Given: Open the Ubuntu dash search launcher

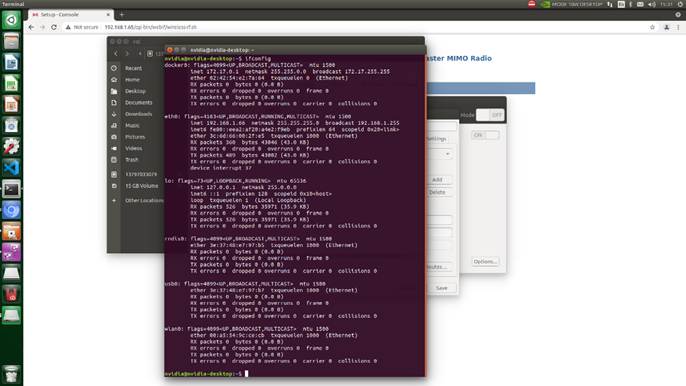Looking at the screenshot, I should point(11,20).
